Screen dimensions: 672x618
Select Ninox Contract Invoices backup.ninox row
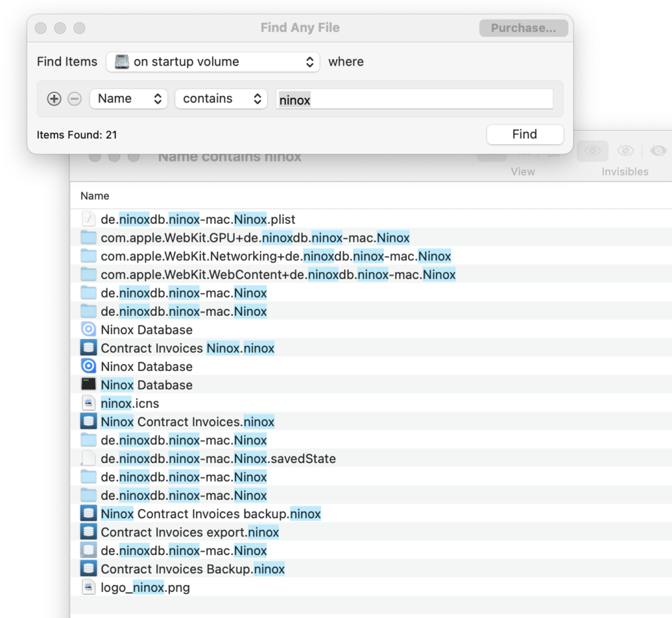click(211, 514)
